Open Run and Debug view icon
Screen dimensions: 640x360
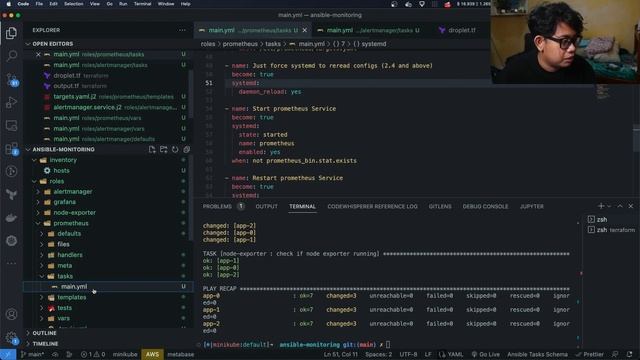click(x=11, y=102)
